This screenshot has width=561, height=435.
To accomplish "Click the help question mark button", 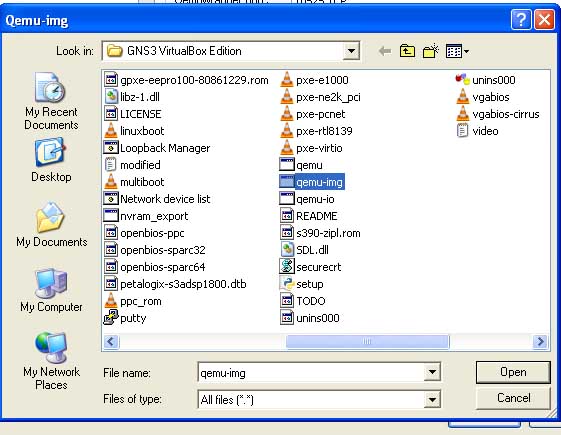I will tap(521, 19).
